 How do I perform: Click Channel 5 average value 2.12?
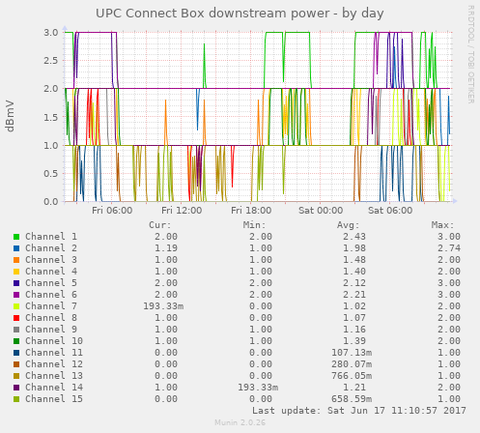pyautogui.click(x=354, y=283)
